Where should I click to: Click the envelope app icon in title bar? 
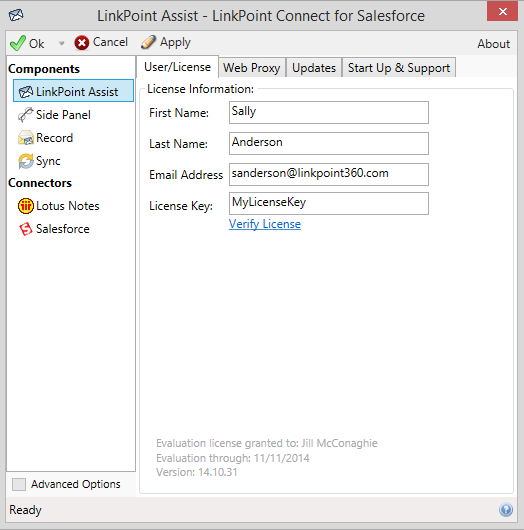point(16,15)
